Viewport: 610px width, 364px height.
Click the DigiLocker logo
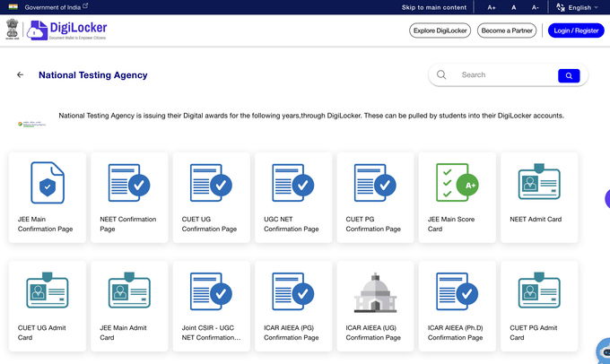pos(66,30)
